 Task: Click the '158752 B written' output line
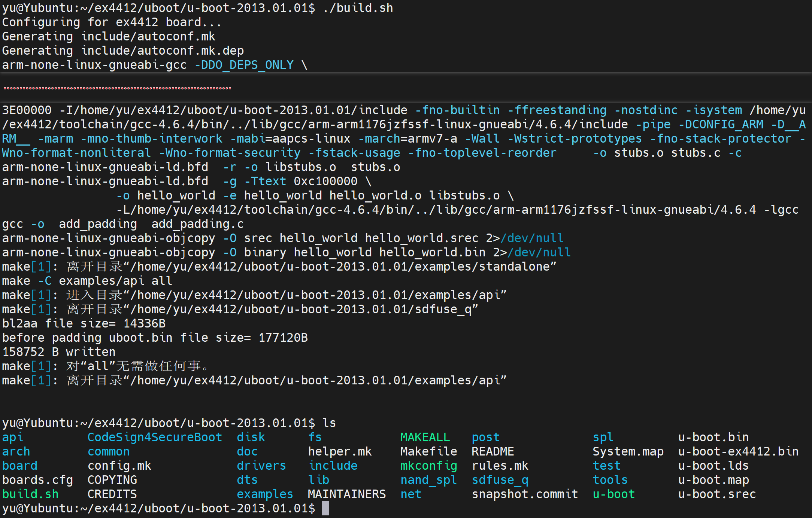(x=59, y=352)
